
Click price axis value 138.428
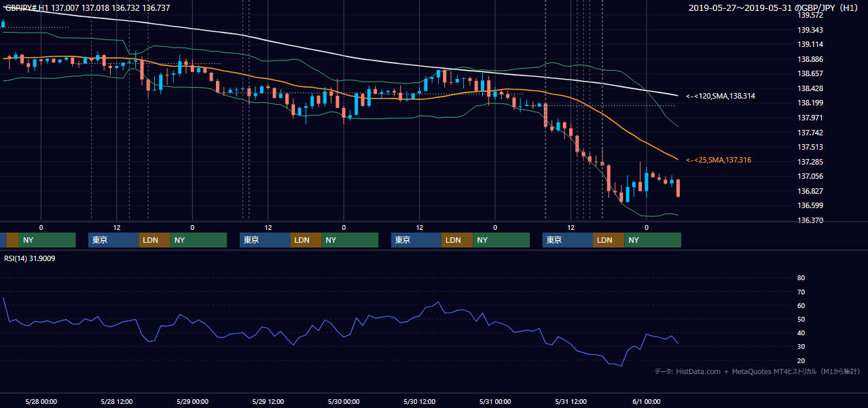[x=810, y=88]
